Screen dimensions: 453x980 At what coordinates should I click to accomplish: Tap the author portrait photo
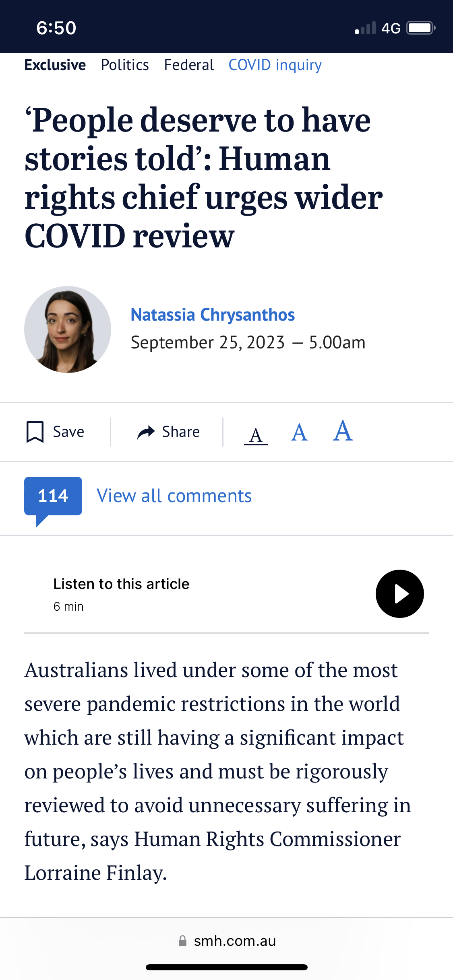coord(68,329)
